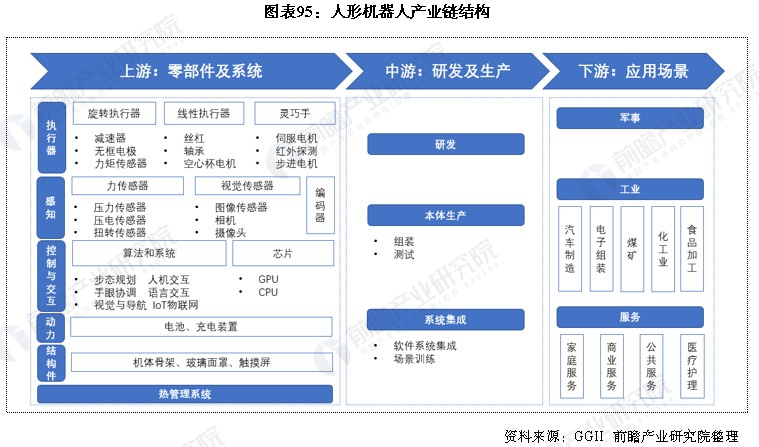Click the vertical 控制与交互 category label
Viewport: 759px width, 447px height.
(x=51, y=276)
